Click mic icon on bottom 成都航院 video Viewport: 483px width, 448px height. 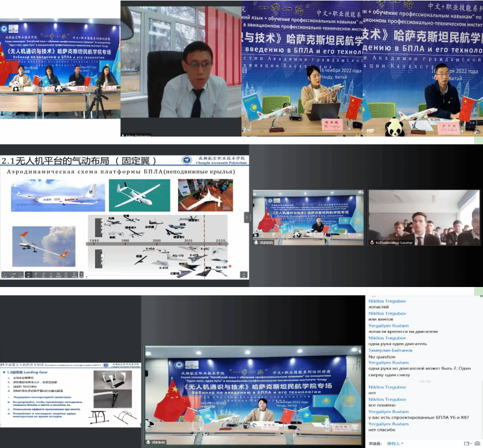(148, 442)
